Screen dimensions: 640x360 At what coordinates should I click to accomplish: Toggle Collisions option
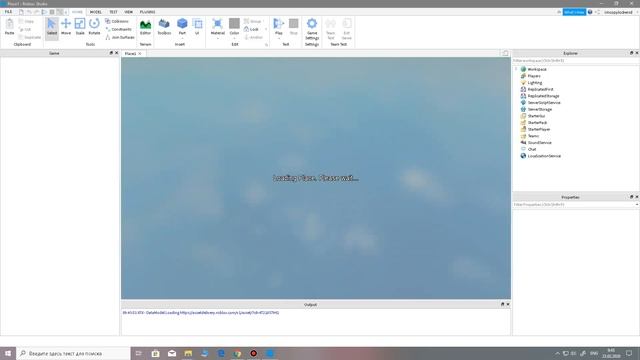pos(117,21)
